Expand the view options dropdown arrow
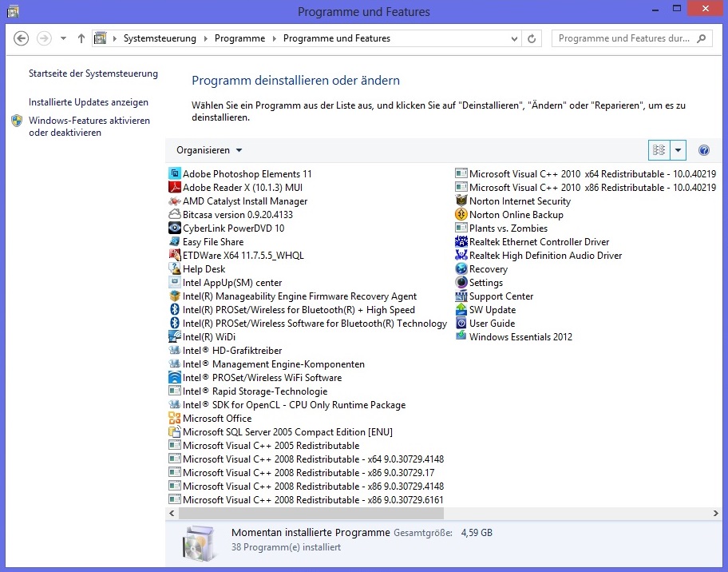Screen dimensions: 728x572 click(x=678, y=150)
